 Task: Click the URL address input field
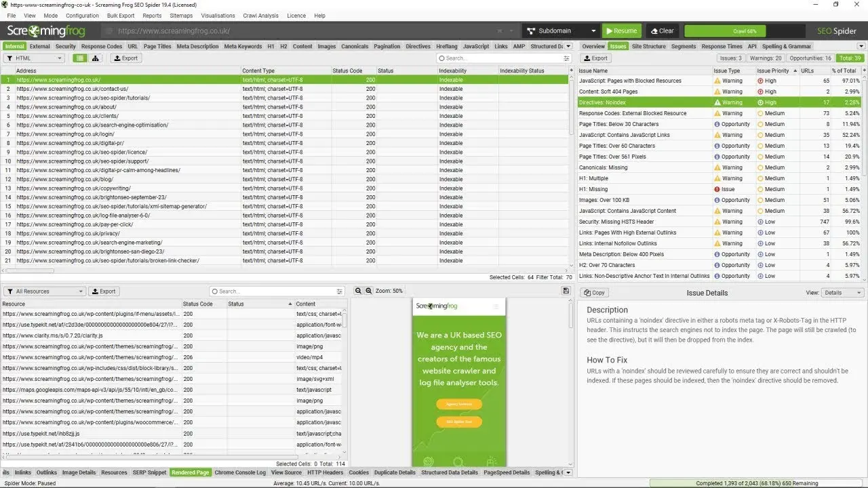271,30
